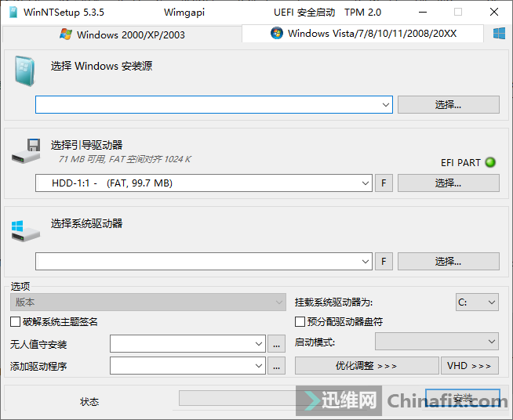Click the green EFI PART status light
The height and width of the screenshot is (420, 513).
[x=490, y=162]
